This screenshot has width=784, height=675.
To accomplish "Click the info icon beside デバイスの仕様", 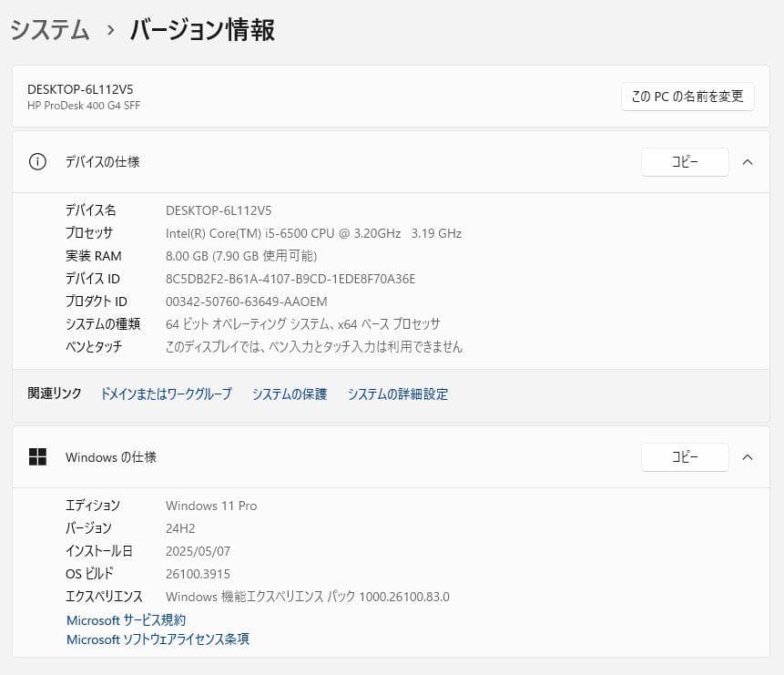I will (x=37, y=161).
